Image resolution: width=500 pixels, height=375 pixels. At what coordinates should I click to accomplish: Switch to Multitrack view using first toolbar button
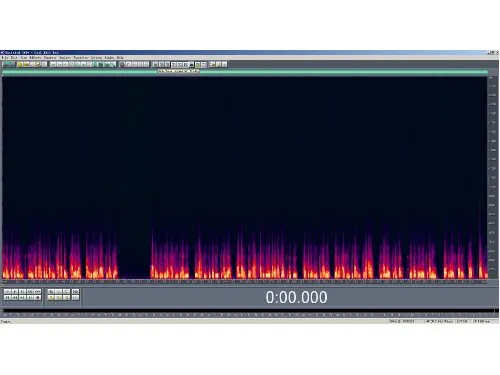pos(9,64)
